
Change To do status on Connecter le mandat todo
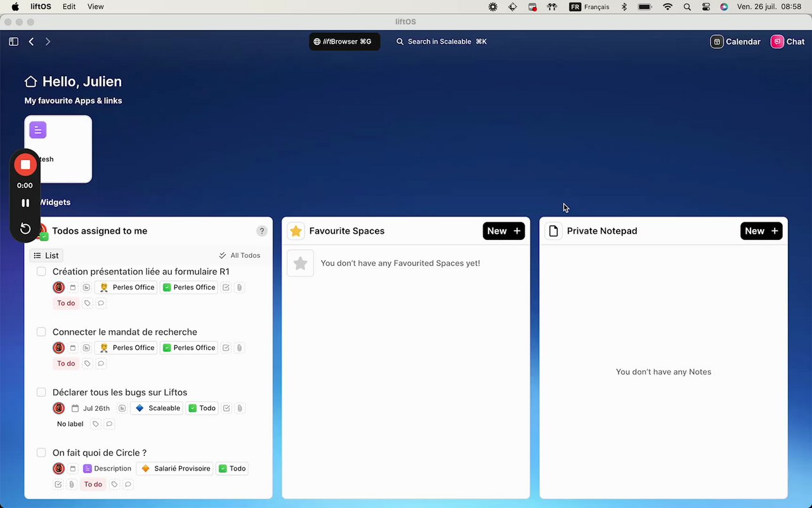pos(66,364)
